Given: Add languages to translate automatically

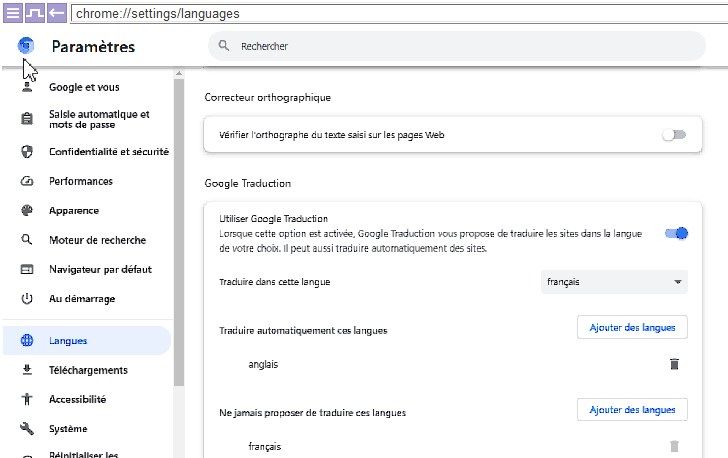Looking at the screenshot, I should pyautogui.click(x=632, y=327).
